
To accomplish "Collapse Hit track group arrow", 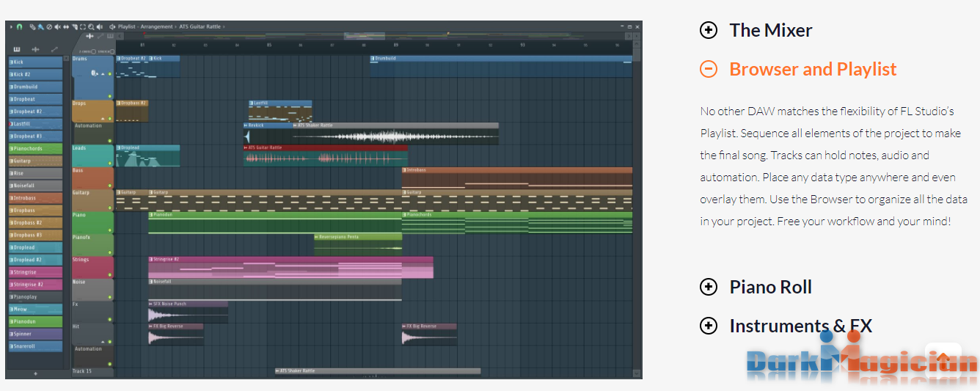I will pyautogui.click(x=103, y=342).
